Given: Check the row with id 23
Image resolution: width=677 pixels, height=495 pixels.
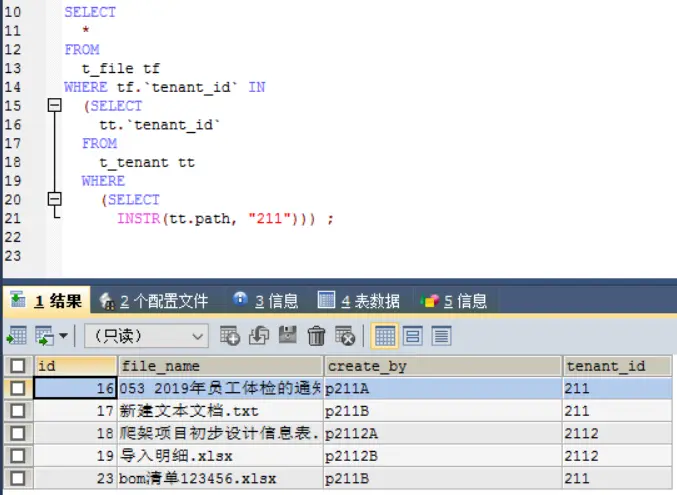Looking at the screenshot, I should [18, 478].
